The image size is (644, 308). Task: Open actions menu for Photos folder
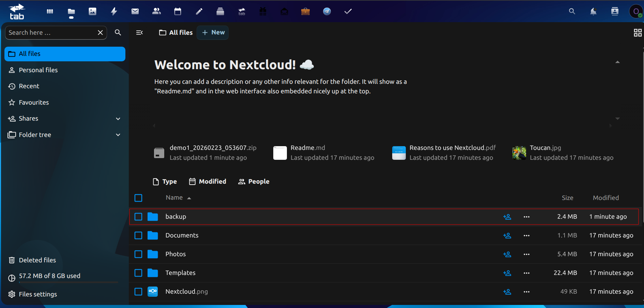[x=526, y=254]
